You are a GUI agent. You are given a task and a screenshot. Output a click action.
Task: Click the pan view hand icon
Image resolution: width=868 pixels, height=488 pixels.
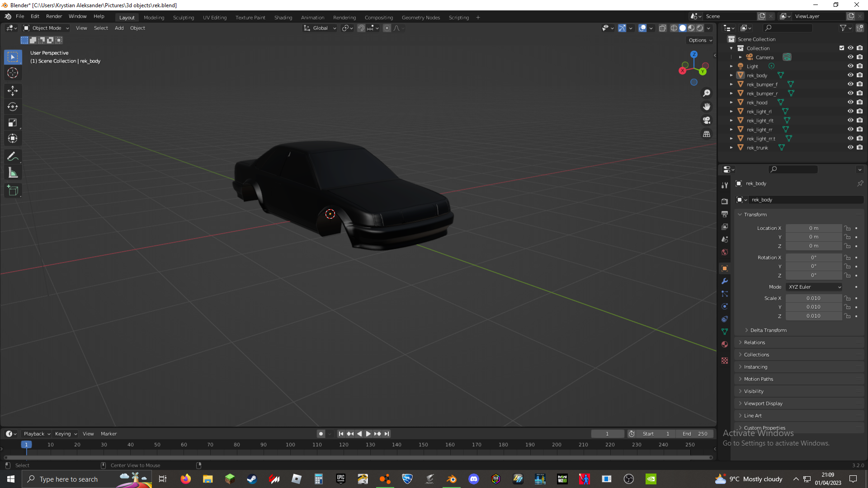707,107
